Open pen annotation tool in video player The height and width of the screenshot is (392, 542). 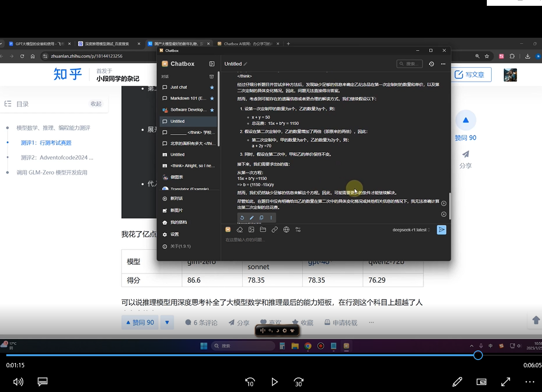pos(457,382)
